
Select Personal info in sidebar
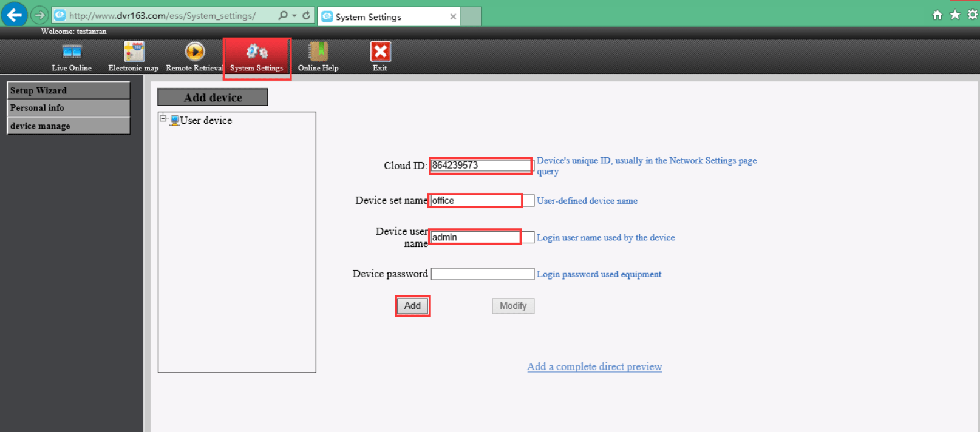pos(68,108)
